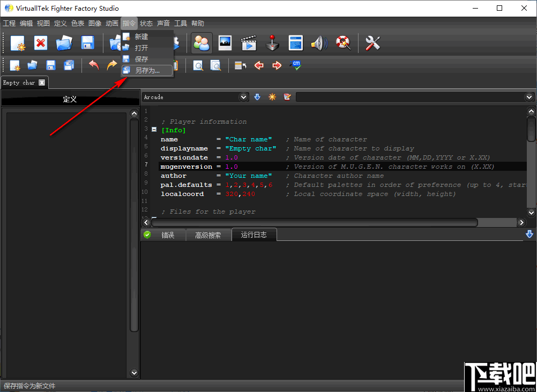
Task: Click the green check status icon near 错误 tab
Action: [147, 235]
